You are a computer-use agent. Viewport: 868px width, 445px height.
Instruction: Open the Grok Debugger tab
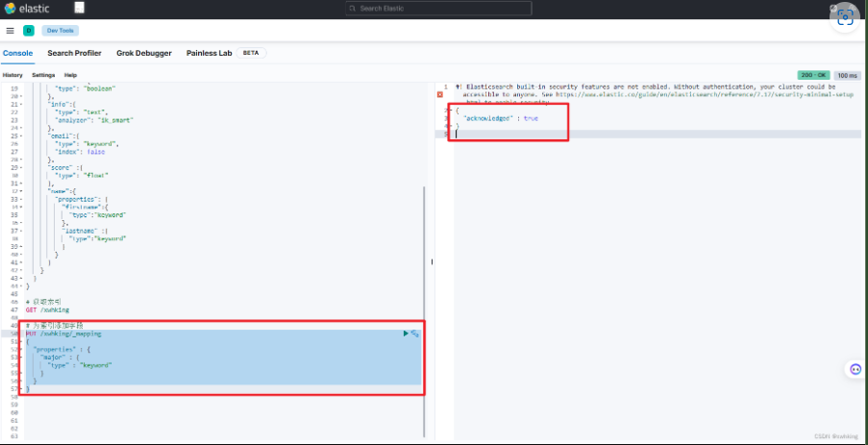(144, 53)
